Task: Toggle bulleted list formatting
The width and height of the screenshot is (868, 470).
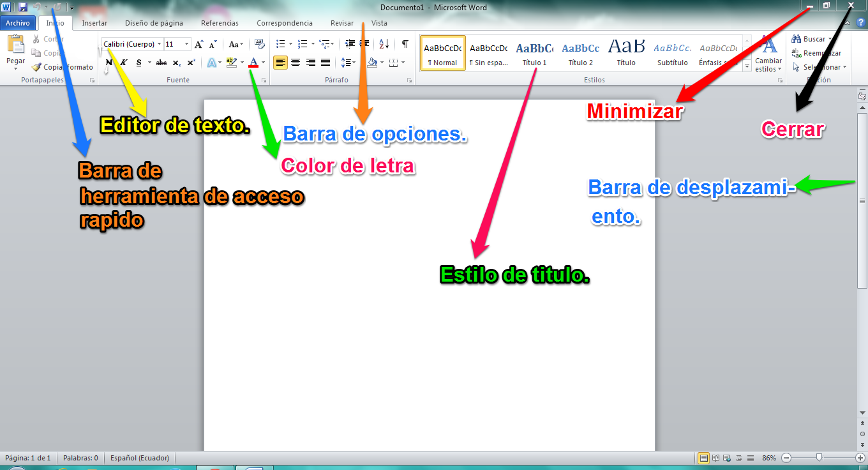Action: (x=281, y=43)
